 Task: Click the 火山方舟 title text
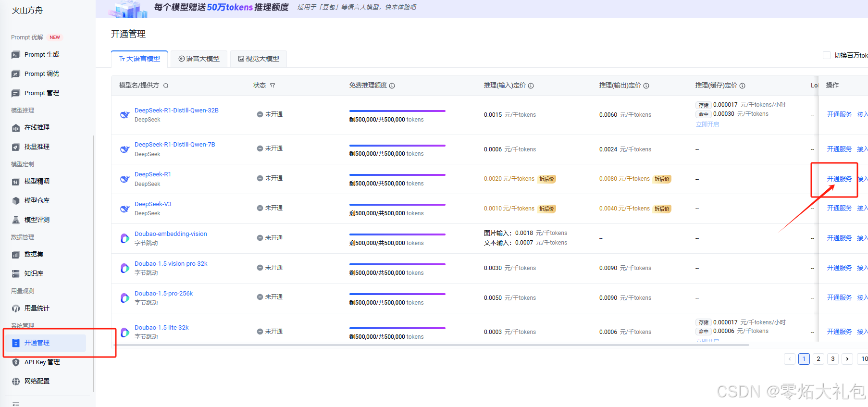(27, 11)
